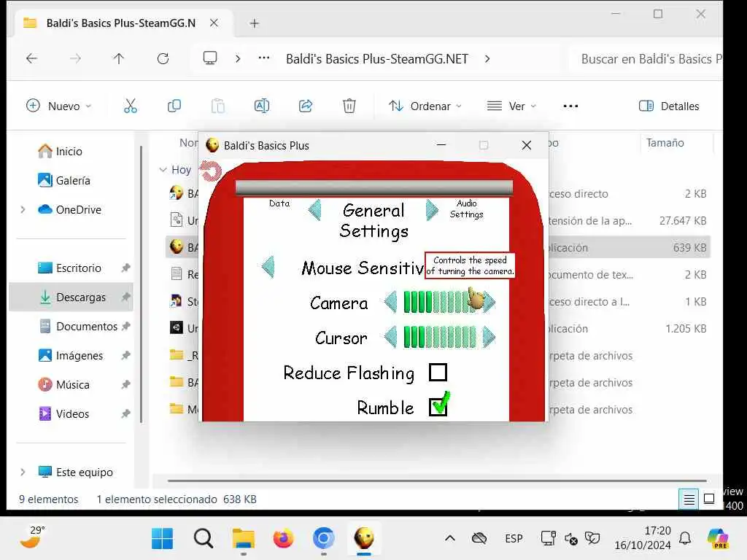Click the Audio Settings label
The image size is (747, 560).
click(466, 209)
